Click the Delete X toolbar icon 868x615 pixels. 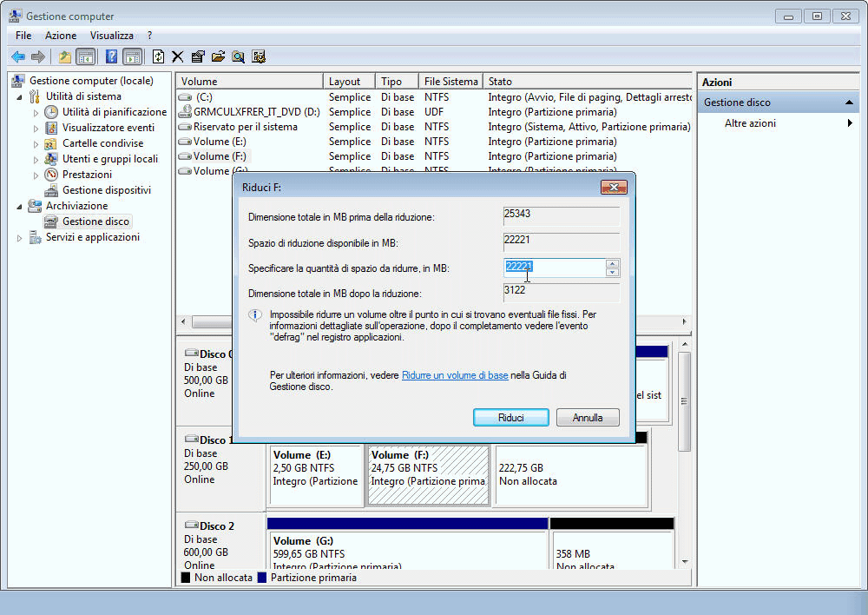click(x=177, y=56)
